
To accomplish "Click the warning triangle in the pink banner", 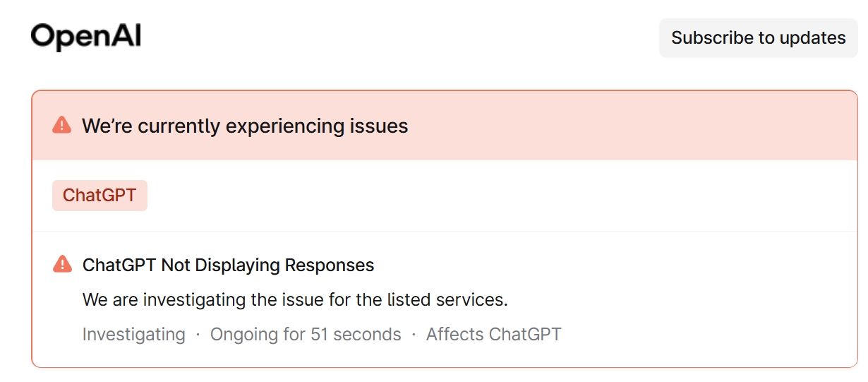I will click(x=62, y=126).
